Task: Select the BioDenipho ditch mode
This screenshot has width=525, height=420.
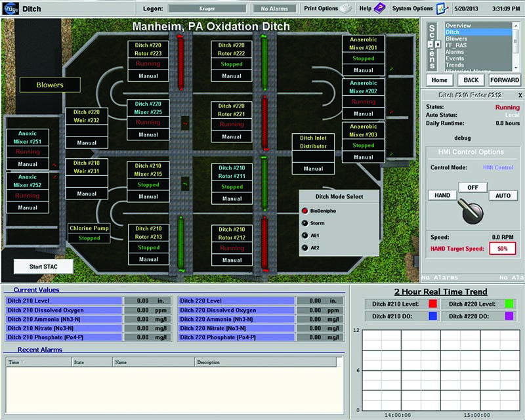Action: point(304,211)
